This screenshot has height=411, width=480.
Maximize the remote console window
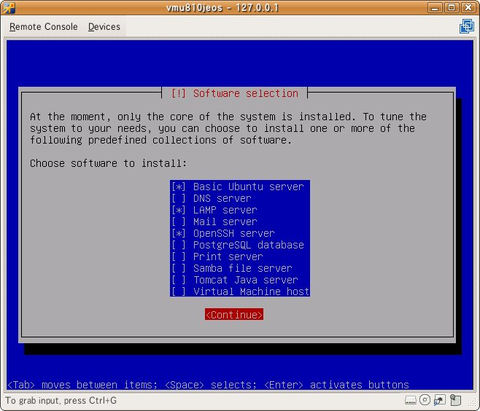click(452, 7)
